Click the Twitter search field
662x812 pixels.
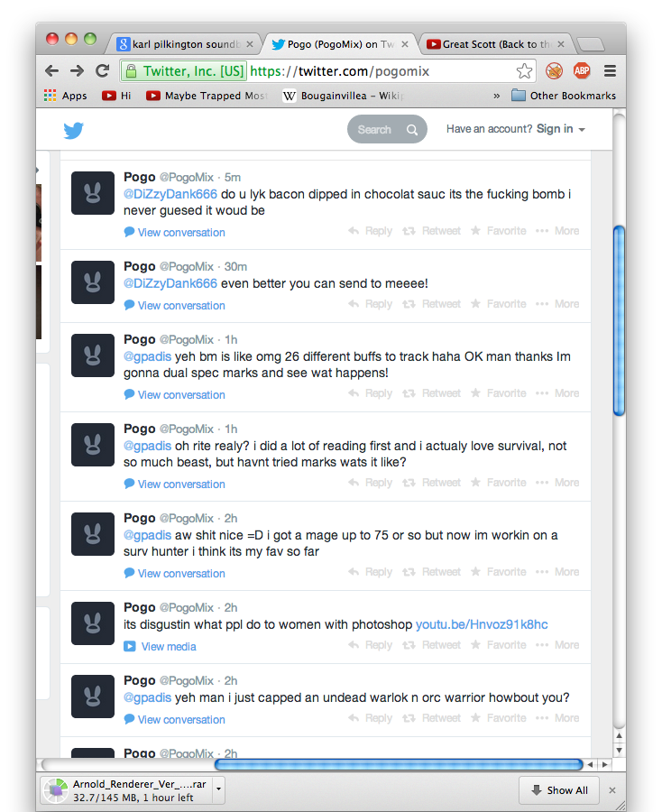376,130
